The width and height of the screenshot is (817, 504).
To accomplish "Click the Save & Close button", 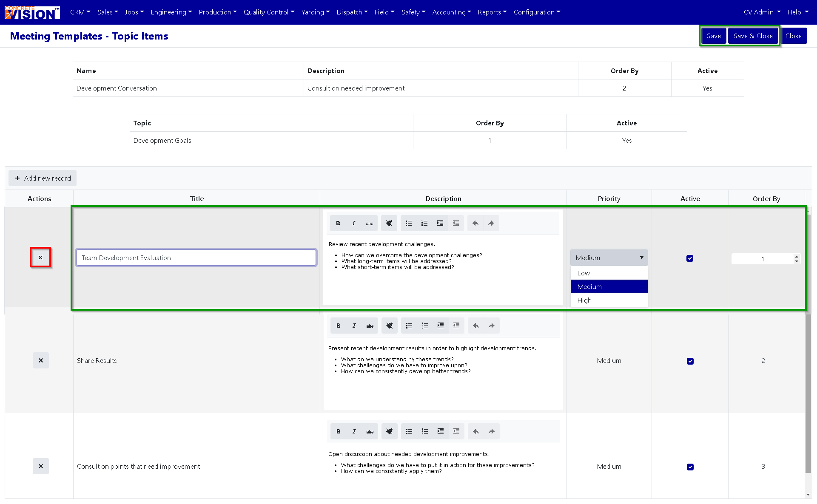I will pyautogui.click(x=753, y=36).
